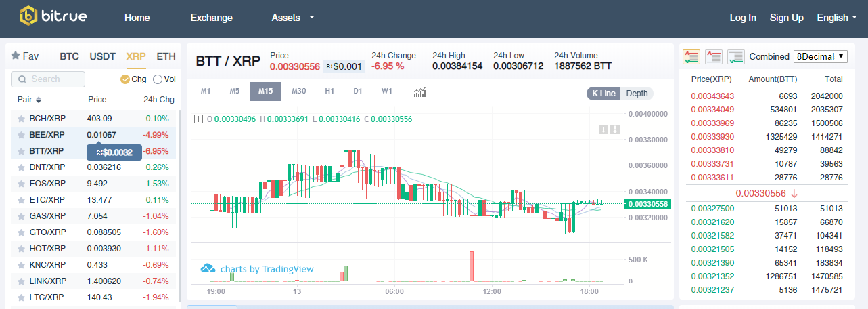Switch to the USDT market tab
The image size is (868, 309).
(103, 56)
